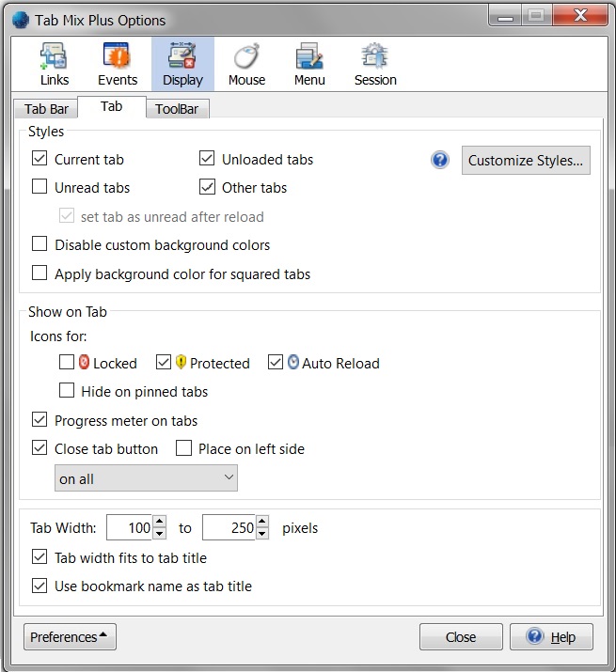Click the Auto Reload clock icon

click(293, 362)
